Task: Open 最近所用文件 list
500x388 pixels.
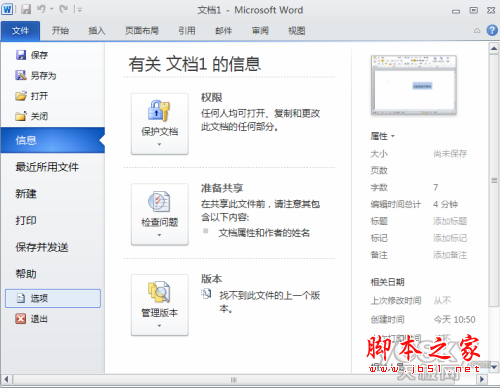Action: pos(47,167)
